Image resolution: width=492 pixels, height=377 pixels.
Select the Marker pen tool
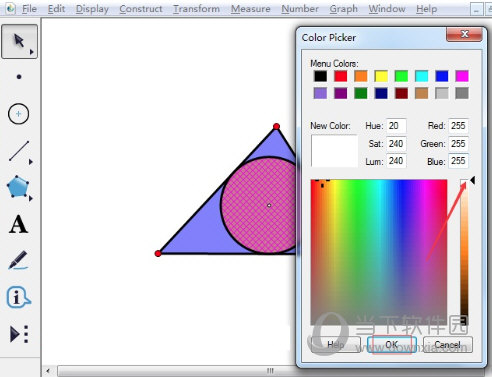18,260
